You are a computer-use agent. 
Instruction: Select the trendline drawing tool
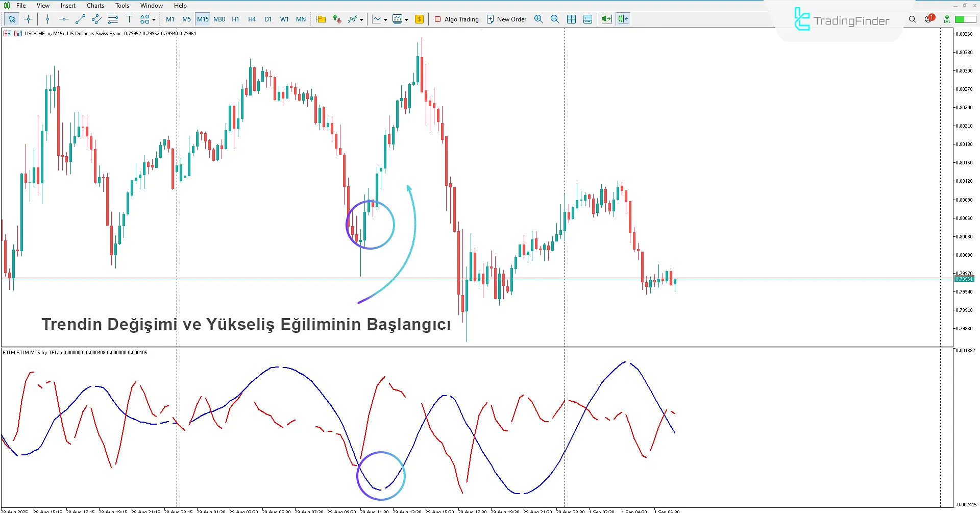click(80, 19)
